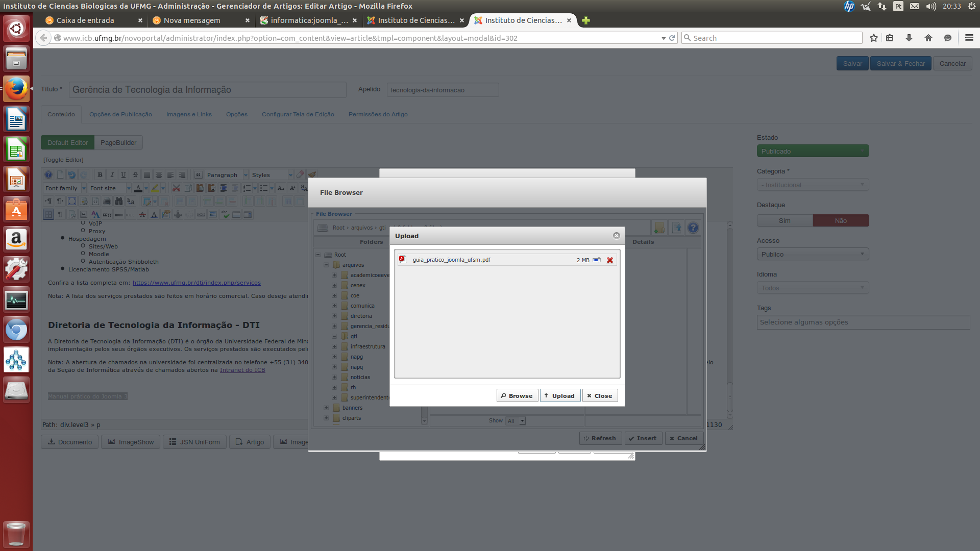Click Firefox bookmark star icon
The width and height of the screenshot is (980, 551).
pyautogui.click(x=874, y=38)
